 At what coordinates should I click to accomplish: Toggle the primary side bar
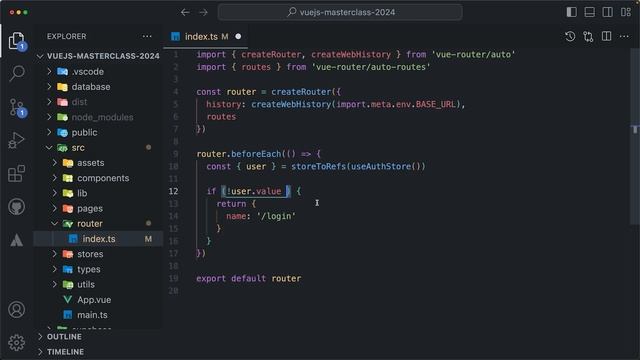(571, 12)
